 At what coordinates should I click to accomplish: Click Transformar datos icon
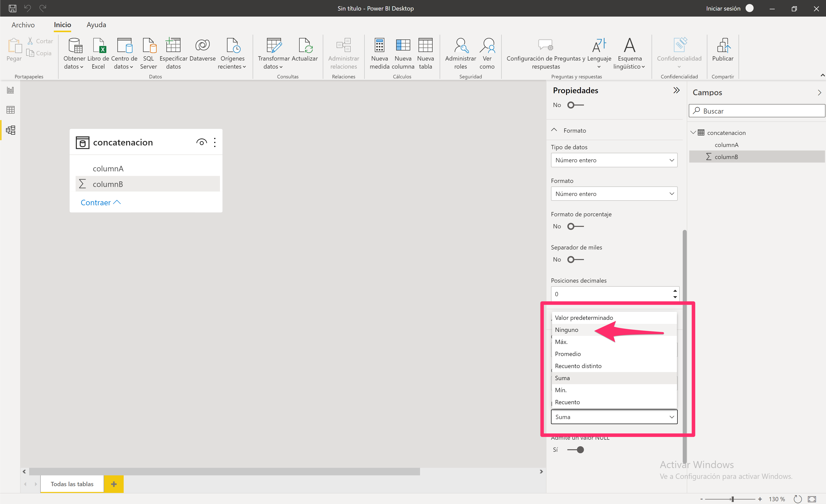(x=273, y=53)
